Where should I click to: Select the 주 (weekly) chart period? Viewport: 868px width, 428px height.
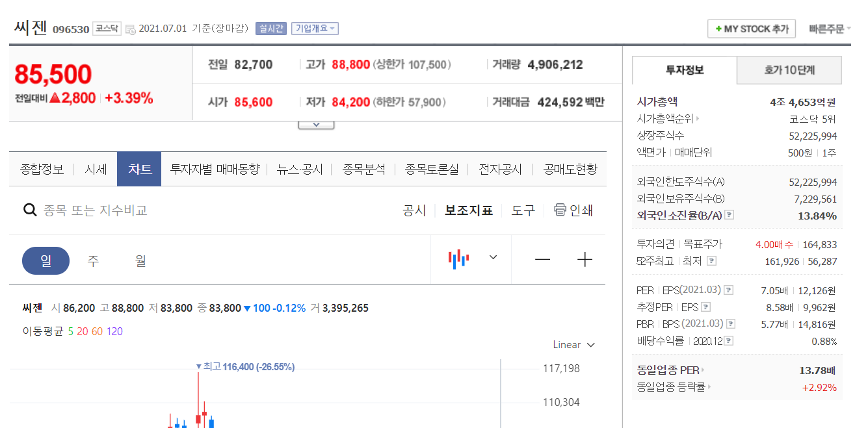click(x=94, y=260)
